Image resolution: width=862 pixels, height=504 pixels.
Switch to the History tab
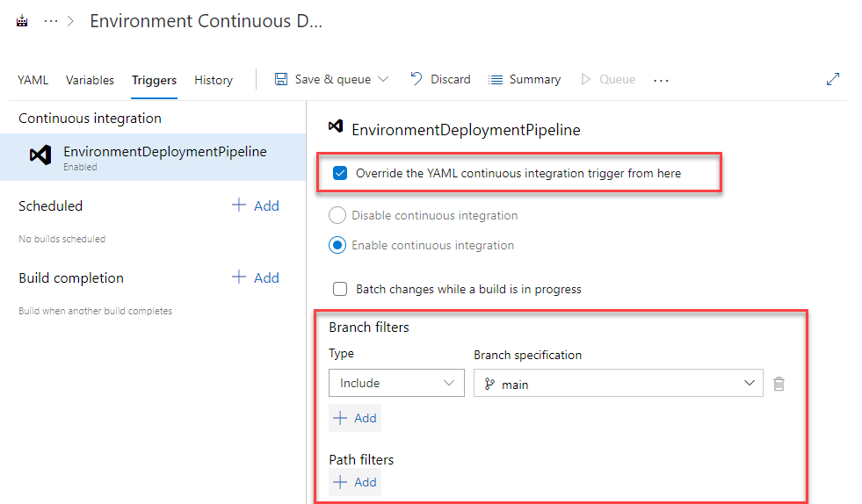click(214, 80)
